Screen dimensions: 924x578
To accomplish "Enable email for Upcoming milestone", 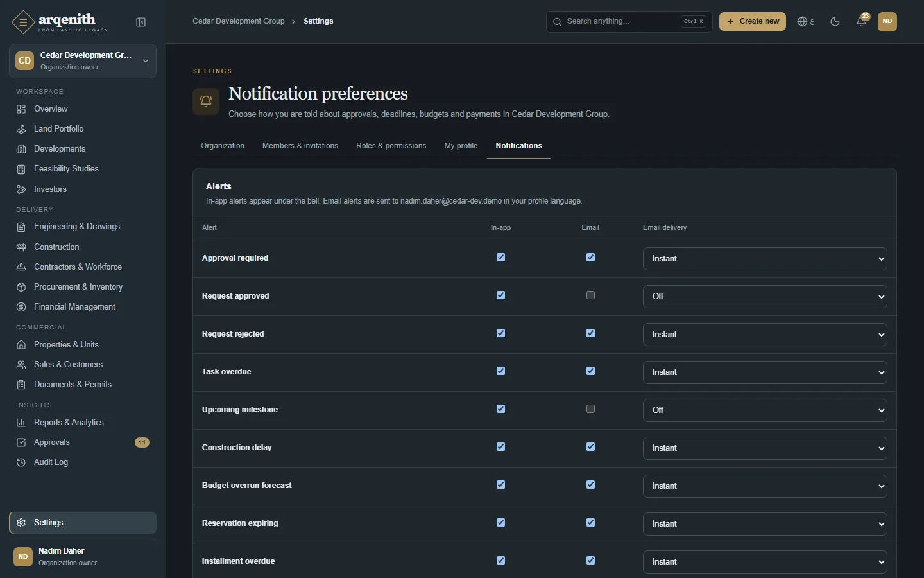I will [x=591, y=409].
